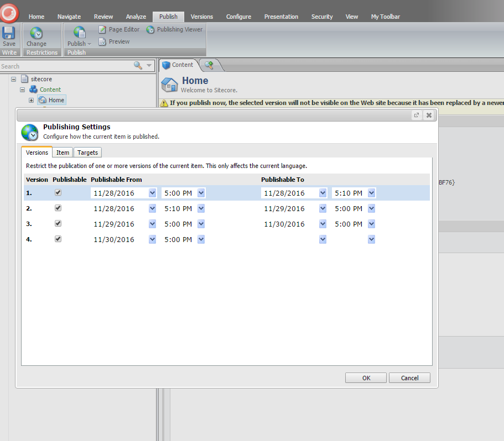This screenshot has height=441, width=504.
Task: Click the version 2 Publishable To date field
Action: [x=288, y=208]
